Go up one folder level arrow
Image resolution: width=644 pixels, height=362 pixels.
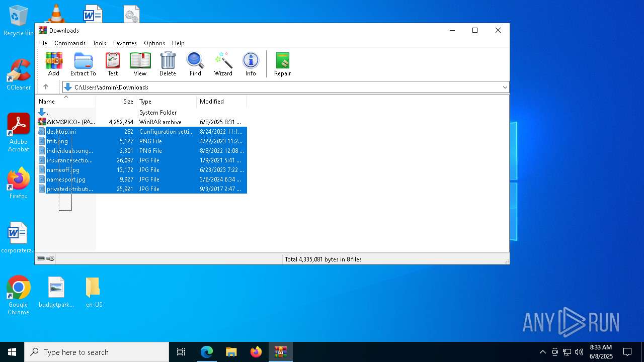[x=46, y=87]
